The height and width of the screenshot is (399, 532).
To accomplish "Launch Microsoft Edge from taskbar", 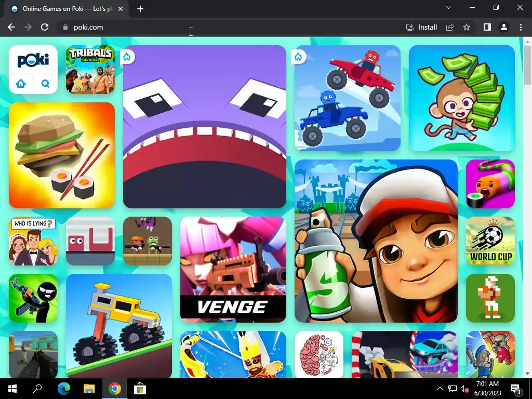I will pos(64,389).
